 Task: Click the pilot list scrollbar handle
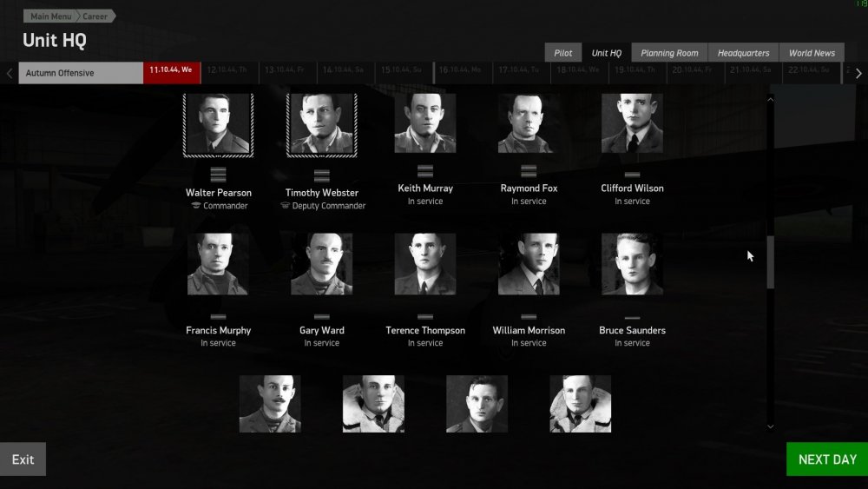click(770, 262)
